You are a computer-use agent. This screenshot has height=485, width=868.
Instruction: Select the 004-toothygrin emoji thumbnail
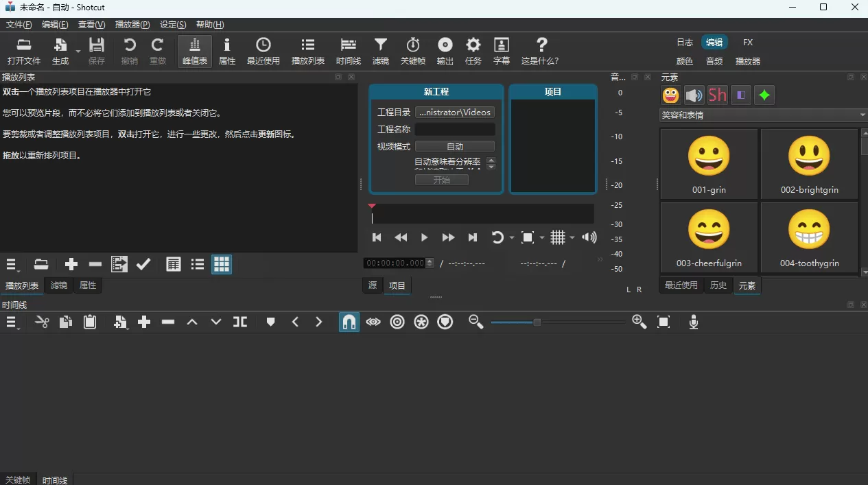point(810,237)
